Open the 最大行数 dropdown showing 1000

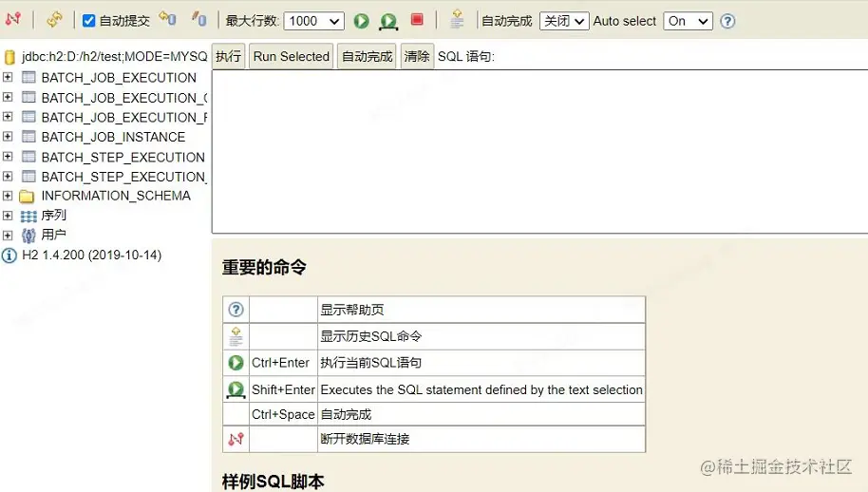(314, 21)
